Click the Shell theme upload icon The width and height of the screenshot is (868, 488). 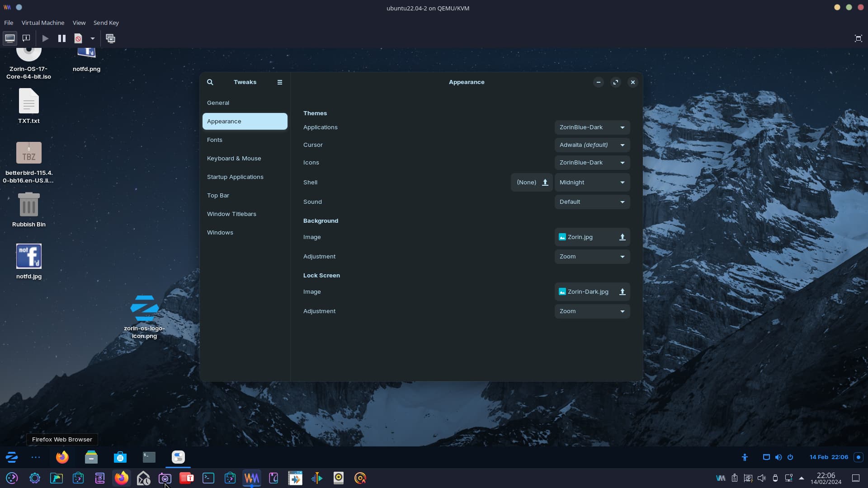[x=545, y=183]
